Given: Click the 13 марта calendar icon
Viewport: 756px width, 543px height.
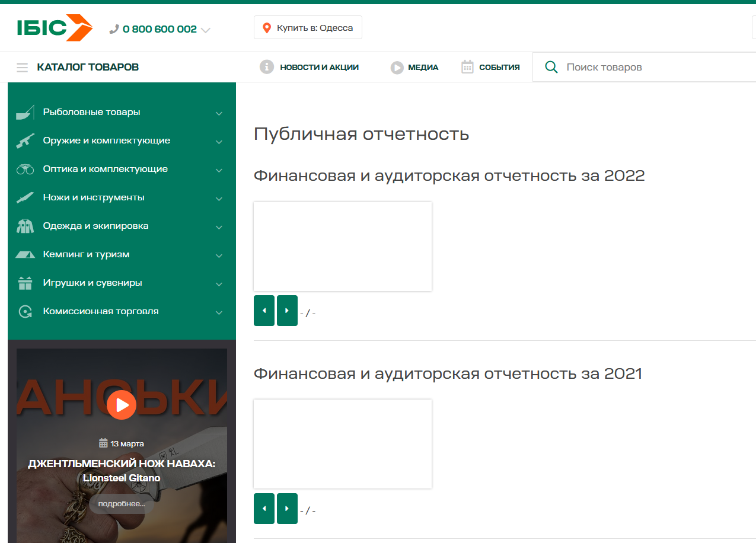Looking at the screenshot, I should [x=103, y=443].
